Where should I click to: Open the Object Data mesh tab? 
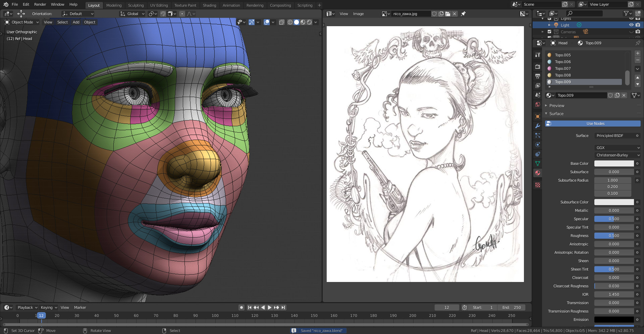[538, 163]
